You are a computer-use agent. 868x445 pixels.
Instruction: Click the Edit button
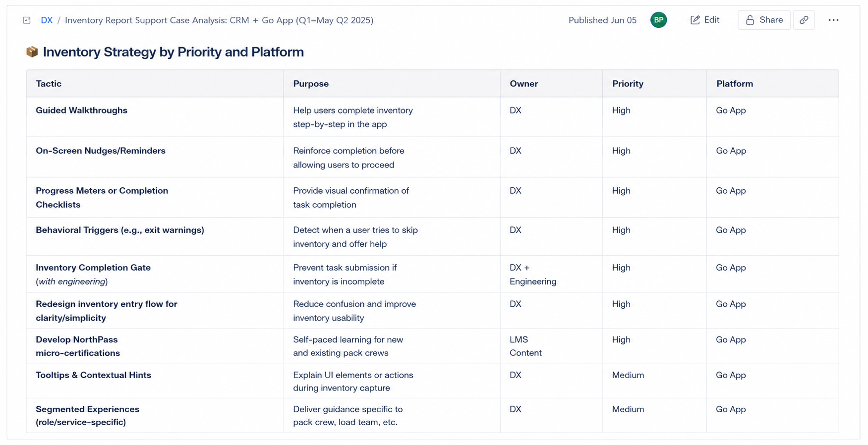705,20
